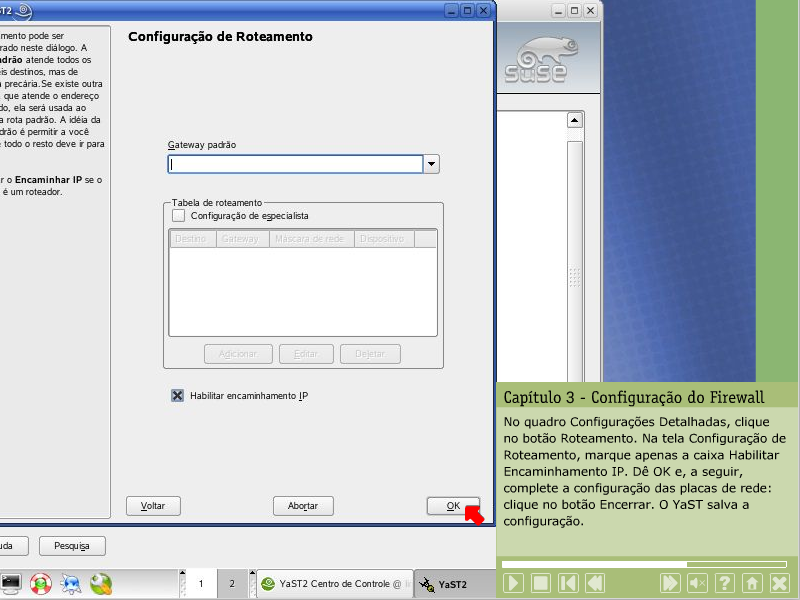Click the rewind double-arrow icon
Screen dimensions: 800x600
[x=595, y=583]
